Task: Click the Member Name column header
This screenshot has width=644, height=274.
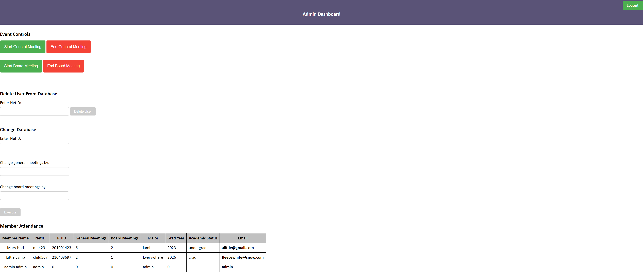Action: coord(15,238)
